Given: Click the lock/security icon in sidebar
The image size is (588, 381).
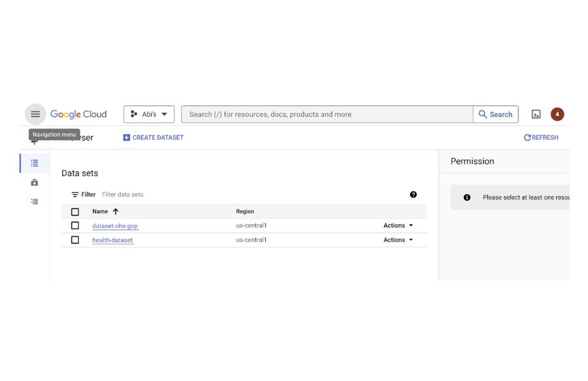Looking at the screenshot, I should tap(35, 182).
